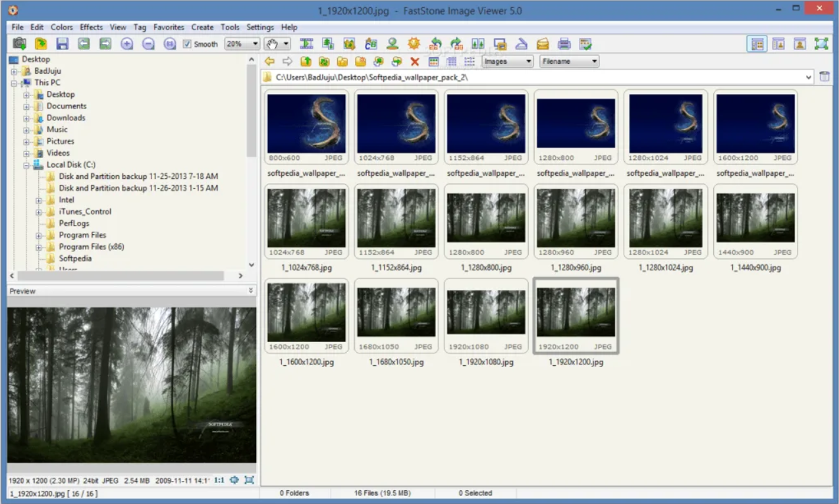Image resolution: width=839 pixels, height=504 pixels.
Task: Expand the Pictures folder in the tree
Action: point(25,141)
